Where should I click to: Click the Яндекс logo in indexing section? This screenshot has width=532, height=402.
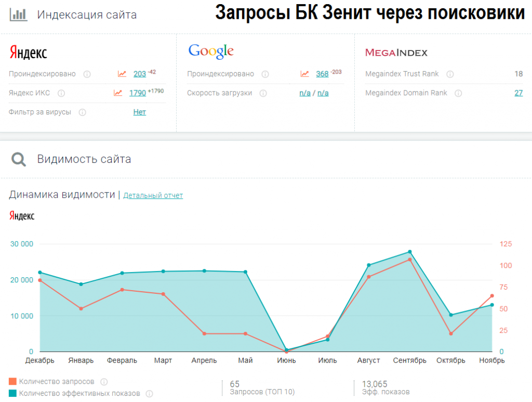(x=28, y=53)
